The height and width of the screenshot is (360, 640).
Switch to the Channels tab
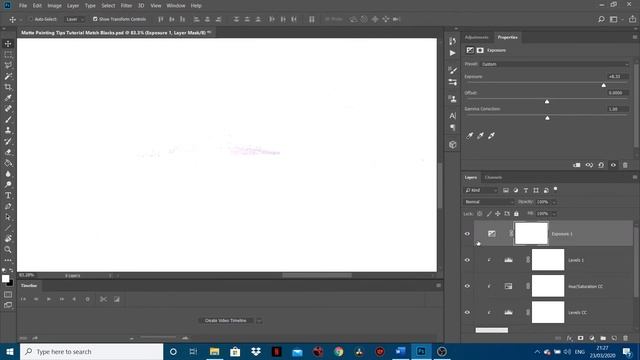(493, 178)
